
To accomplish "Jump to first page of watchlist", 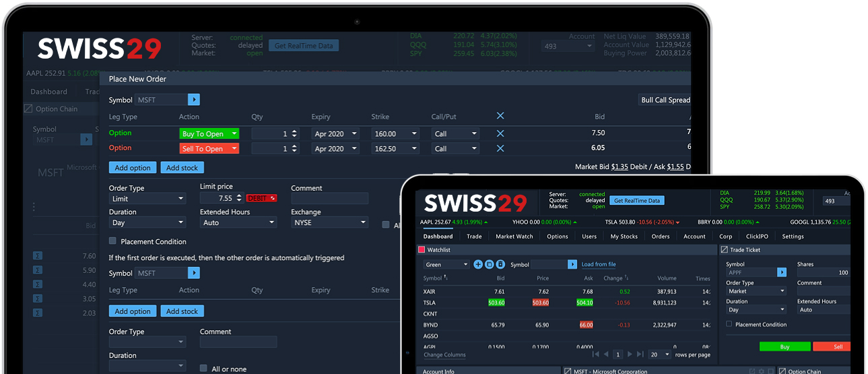I will click(595, 354).
